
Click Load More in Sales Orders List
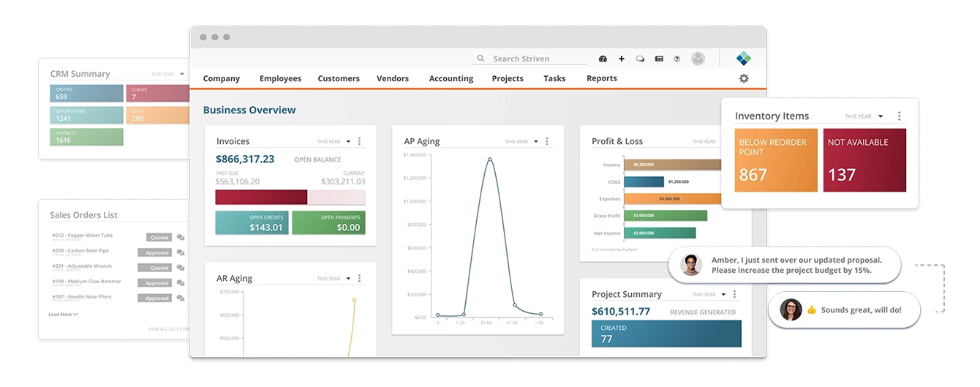click(x=63, y=315)
